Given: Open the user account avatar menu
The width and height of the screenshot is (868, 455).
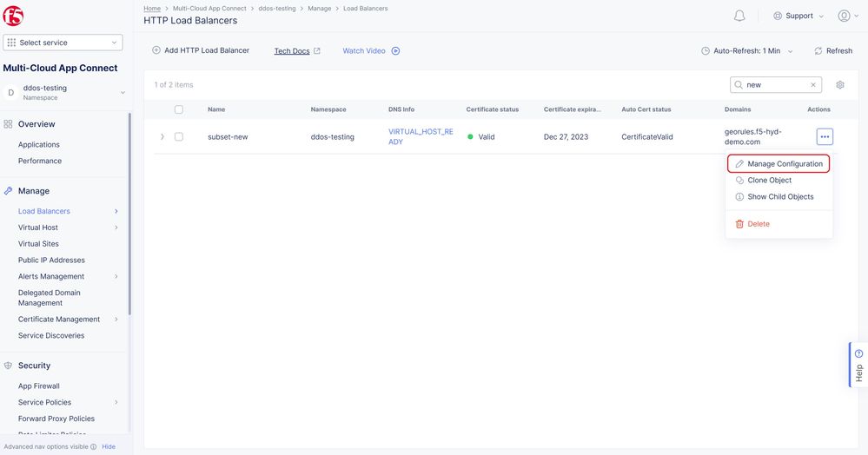Looking at the screenshot, I should coord(844,16).
